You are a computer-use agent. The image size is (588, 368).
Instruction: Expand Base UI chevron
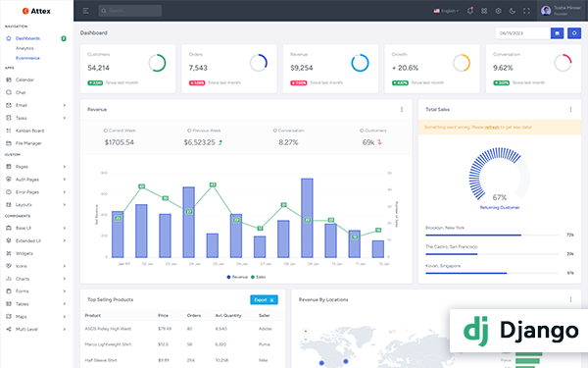(65, 228)
